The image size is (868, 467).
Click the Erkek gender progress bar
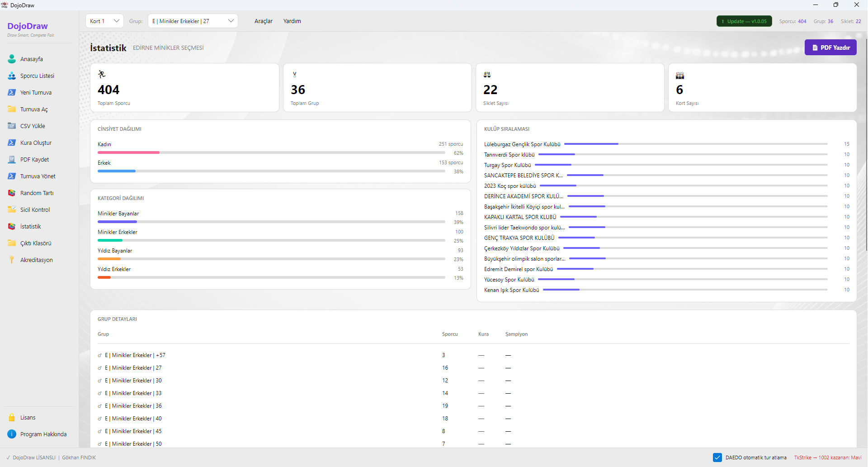tap(271, 171)
